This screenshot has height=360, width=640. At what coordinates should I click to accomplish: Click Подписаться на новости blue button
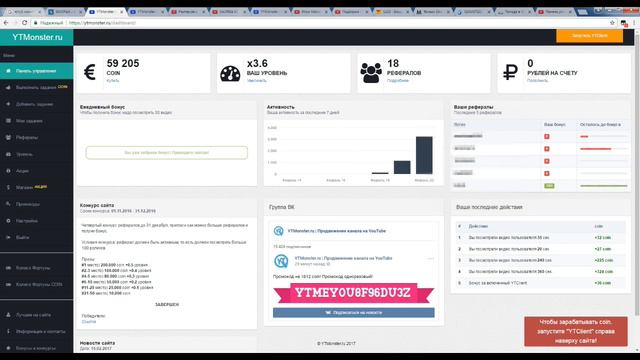point(353,313)
